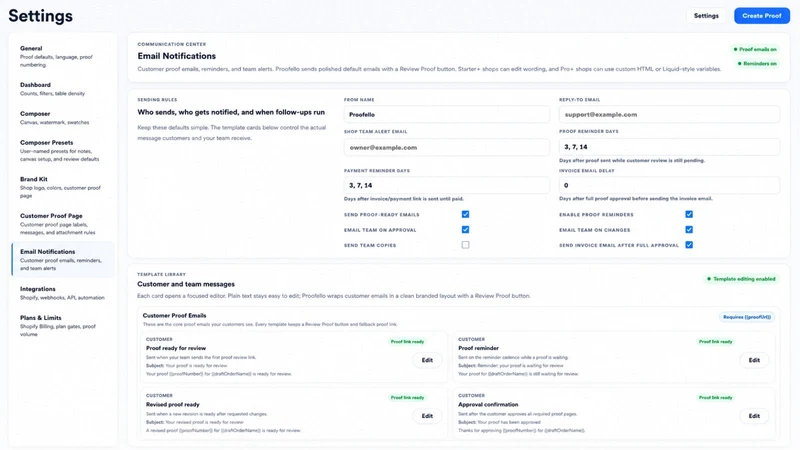Image resolution: width=800 pixels, height=450 pixels.
Task: Click Proof link ready badge on Approval confirmation card
Action: (715, 397)
